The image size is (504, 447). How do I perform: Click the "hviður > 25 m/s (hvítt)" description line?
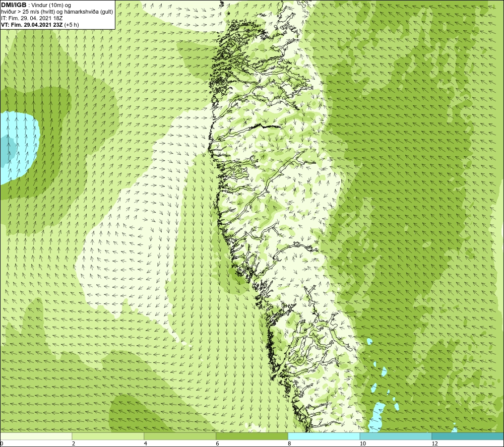57,12
